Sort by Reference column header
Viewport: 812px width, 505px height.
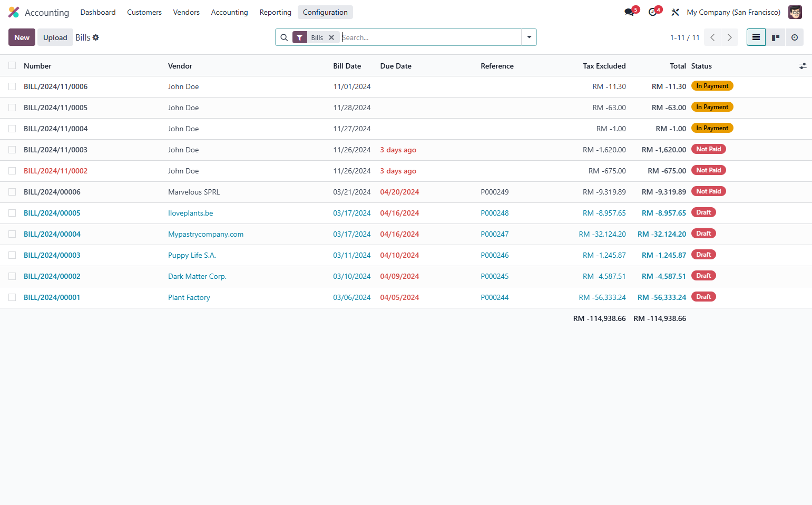497,66
